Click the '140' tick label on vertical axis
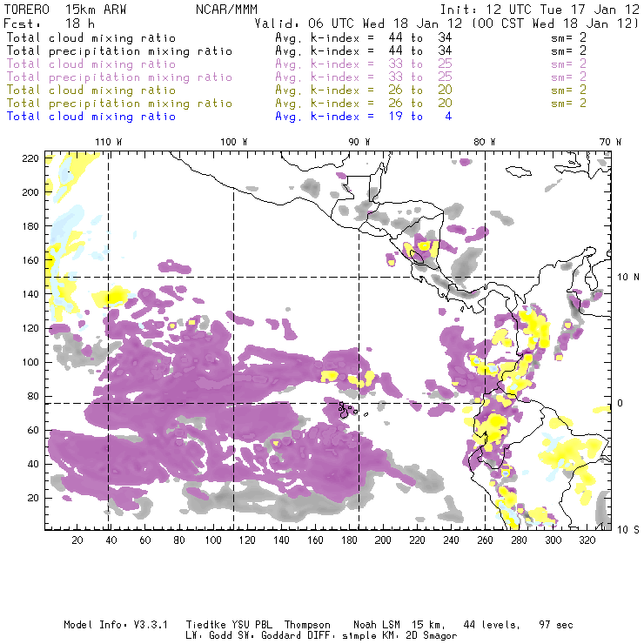Screen dimensions: 644x644 [30, 294]
